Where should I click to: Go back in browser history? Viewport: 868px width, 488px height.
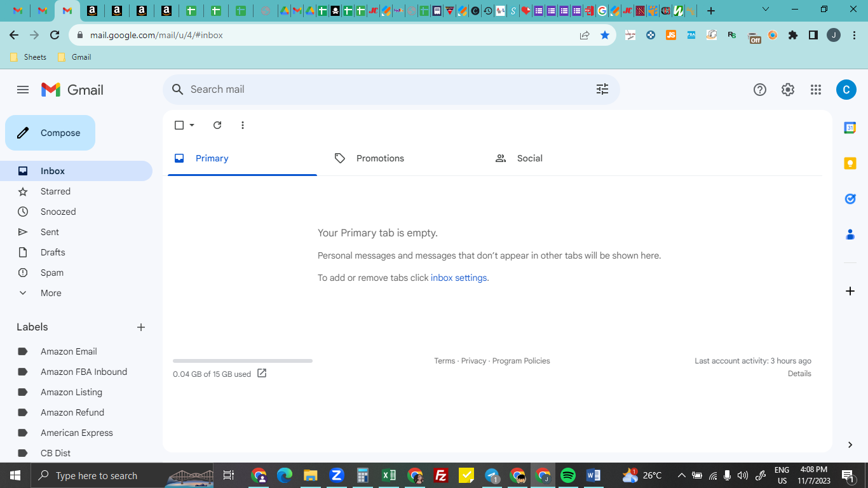[x=14, y=35]
